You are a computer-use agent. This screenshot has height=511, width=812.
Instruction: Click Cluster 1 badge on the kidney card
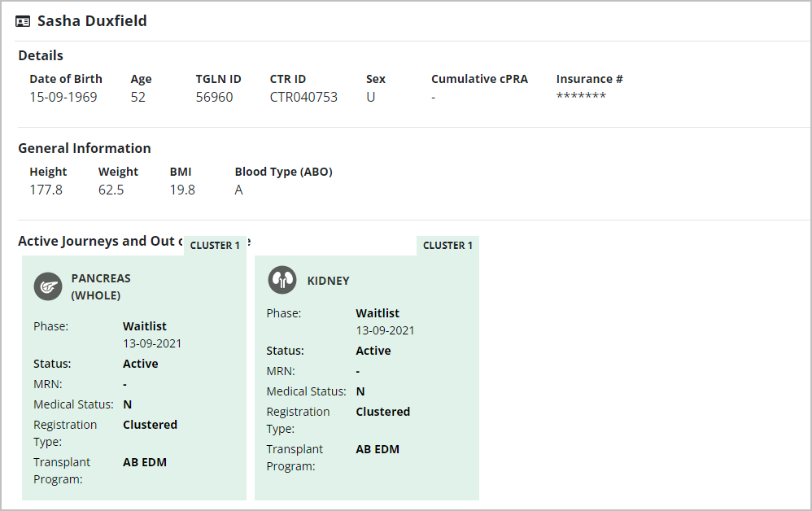447,246
